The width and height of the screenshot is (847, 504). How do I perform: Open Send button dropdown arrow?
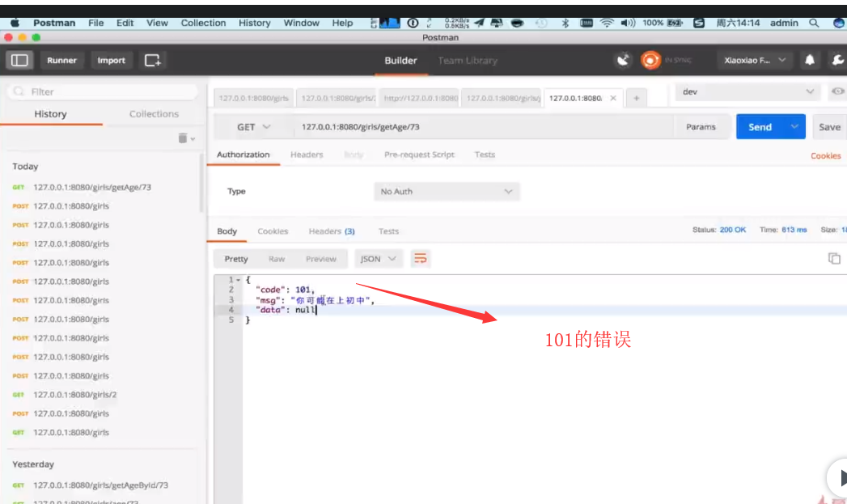794,127
